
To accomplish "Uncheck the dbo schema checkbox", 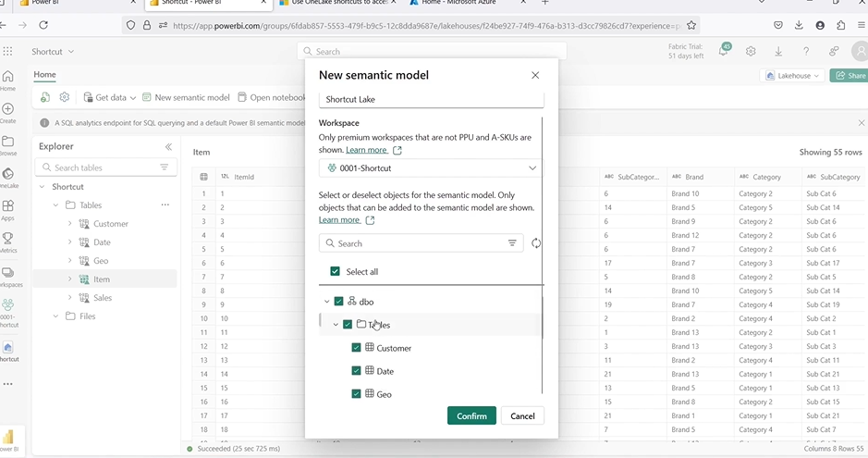I will pos(338,302).
